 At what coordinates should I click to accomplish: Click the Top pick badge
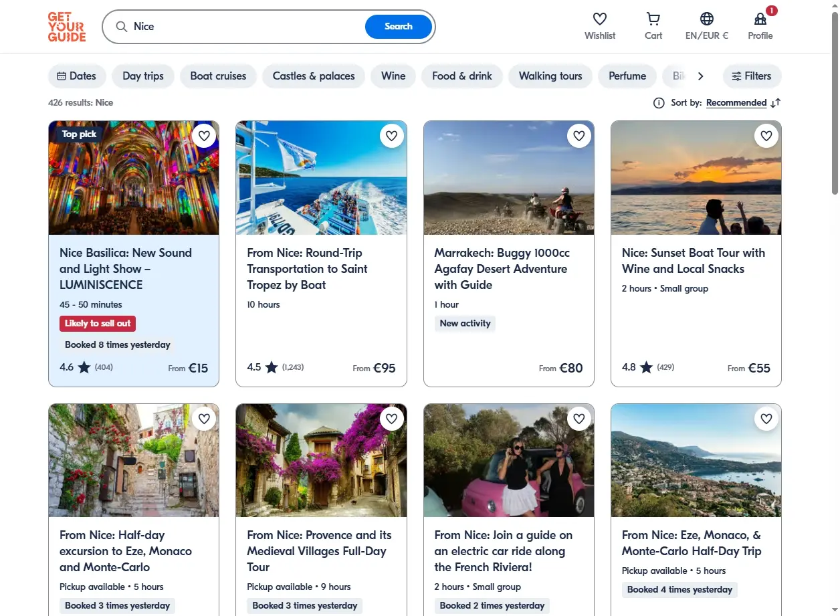[x=79, y=134]
